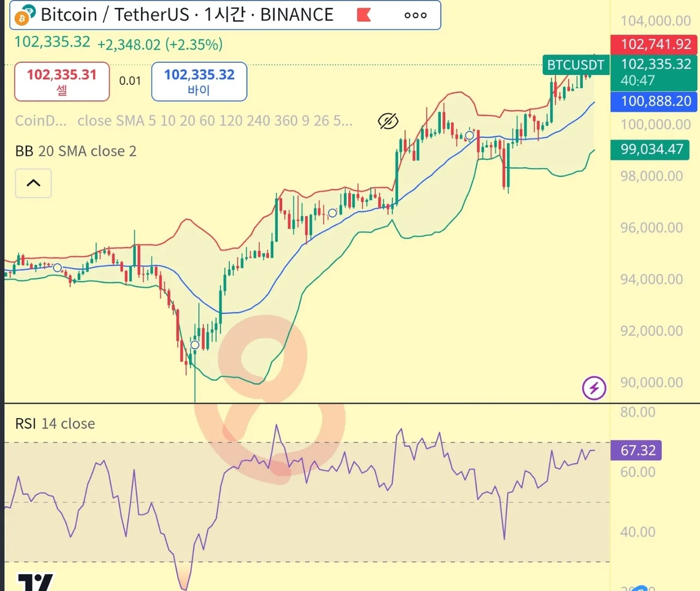The image size is (700, 591).
Task: Click the BTCUSDT price label tag
Action: click(x=576, y=65)
